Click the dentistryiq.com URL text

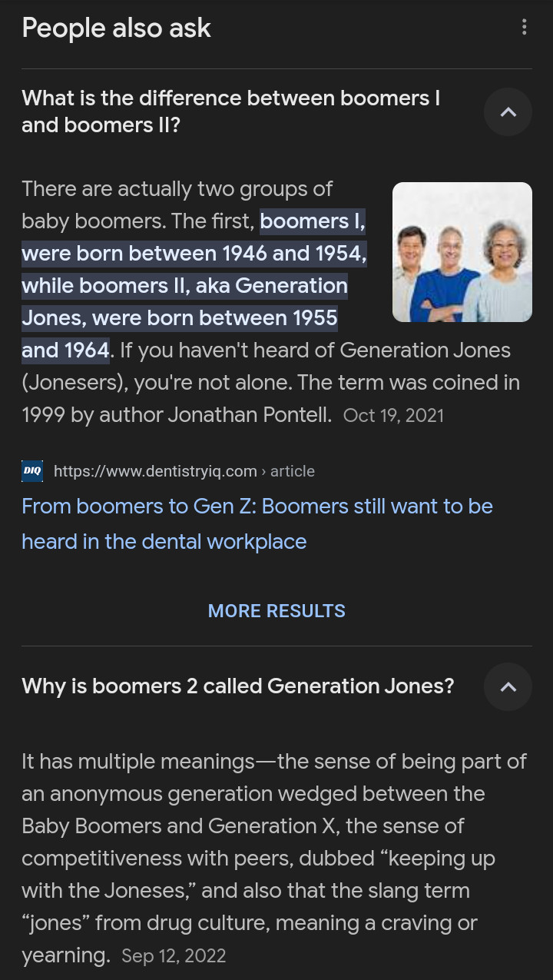[x=155, y=471]
